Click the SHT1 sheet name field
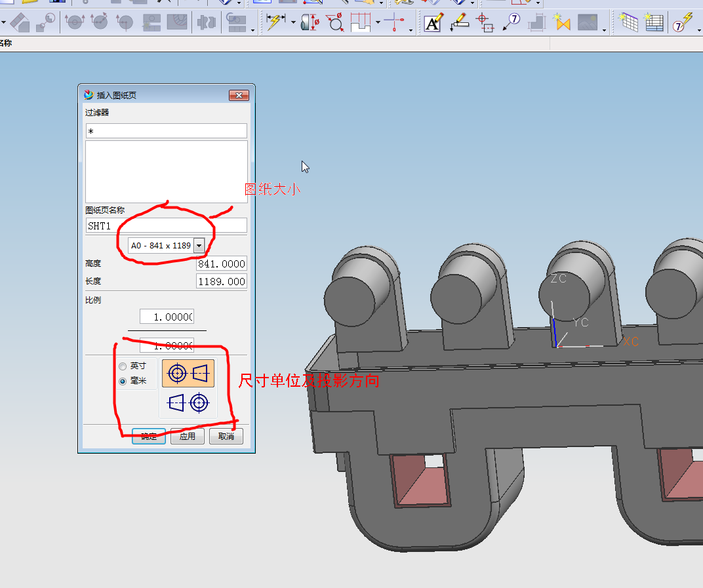This screenshot has height=588, width=703. [167, 225]
